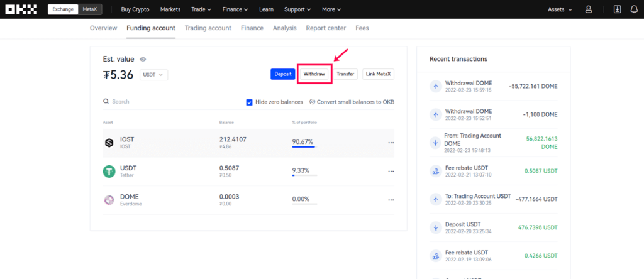Click the From: Trading Account DOME icon
The image size is (644, 279).
click(435, 143)
